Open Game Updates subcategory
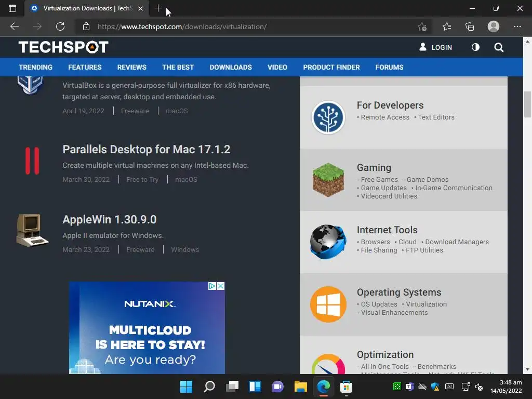532x399 pixels. tap(384, 188)
